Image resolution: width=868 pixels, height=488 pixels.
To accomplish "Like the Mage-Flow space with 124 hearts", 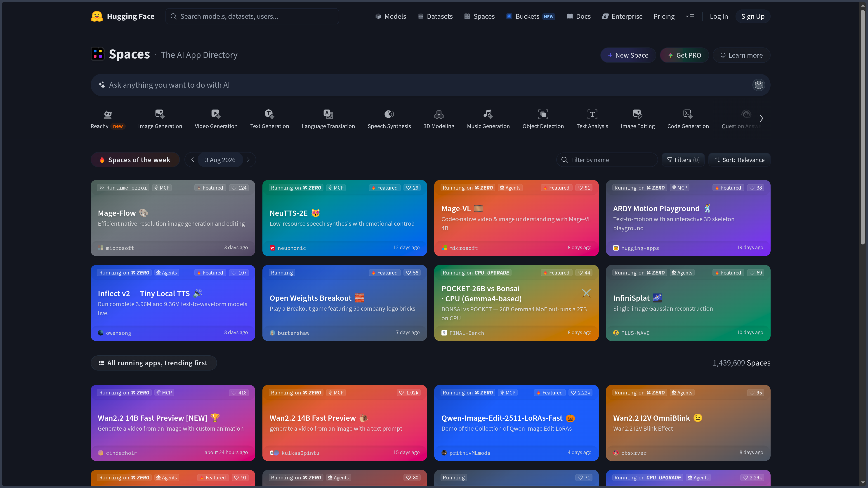I will 239,188.
